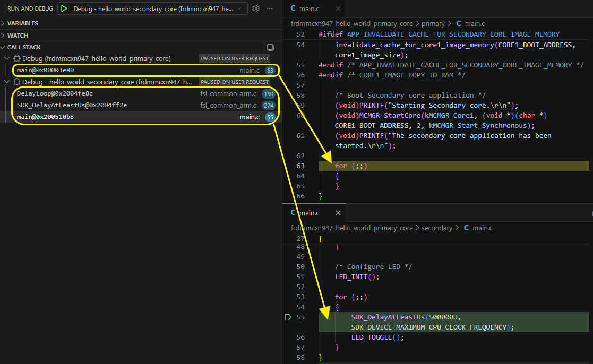Click line number badge 63 in call stack

click(270, 71)
